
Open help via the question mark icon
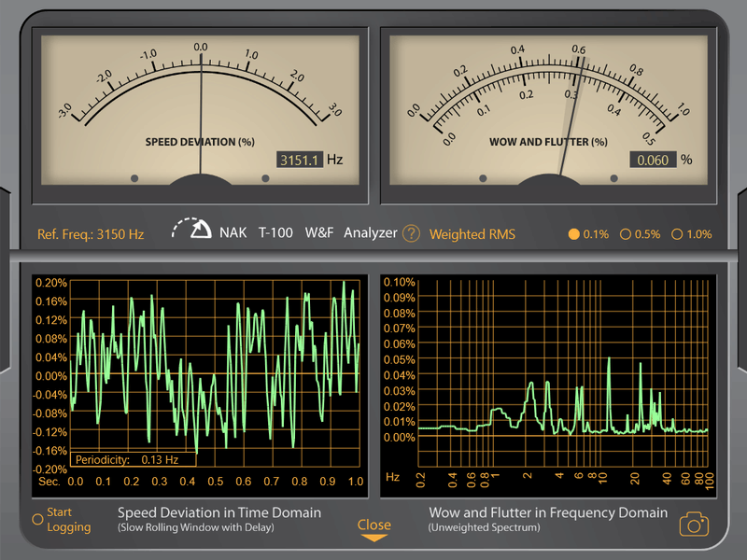(x=411, y=233)
